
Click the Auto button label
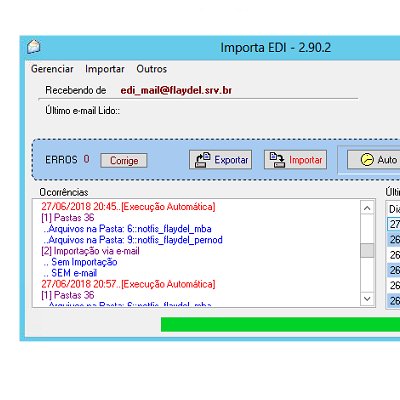[x=387, y=160]
